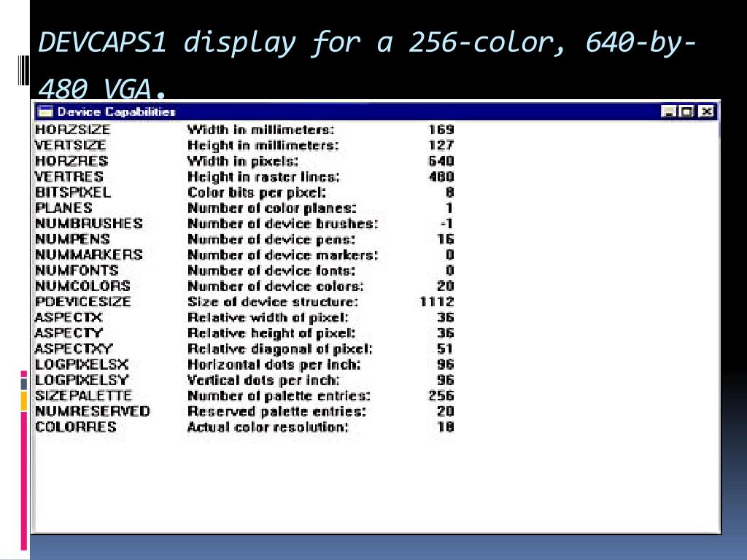Click the ASPECTXY value 51
The image size is (747, 560).
446,349
